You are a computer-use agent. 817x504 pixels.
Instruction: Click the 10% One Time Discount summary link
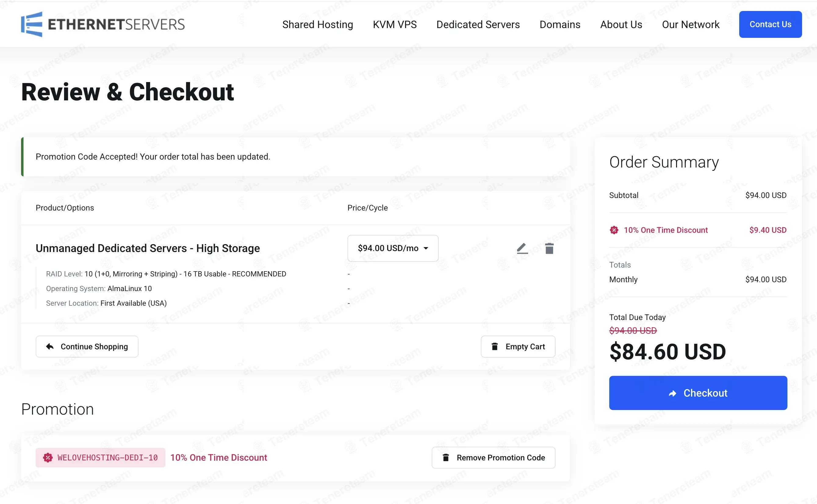665,230
